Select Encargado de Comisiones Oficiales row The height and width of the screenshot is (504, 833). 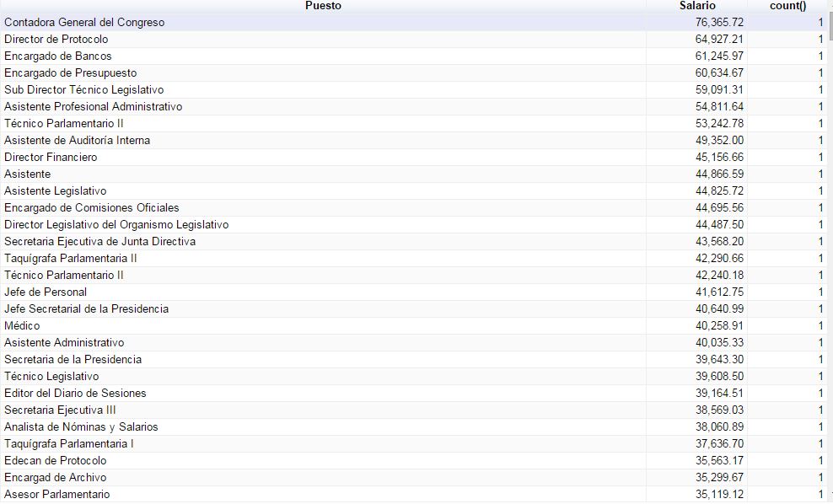click(92, 208)
